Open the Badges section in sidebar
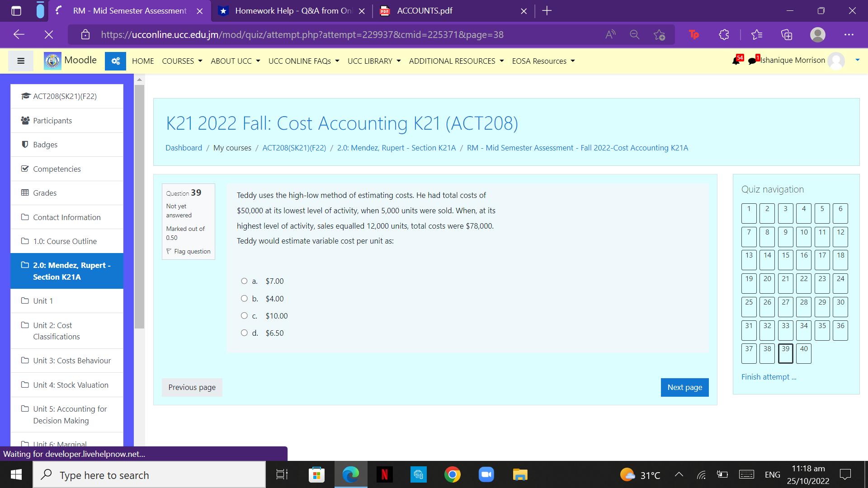Screen dimensions: 868x488 pyautogui.click(x=45, y=144)
